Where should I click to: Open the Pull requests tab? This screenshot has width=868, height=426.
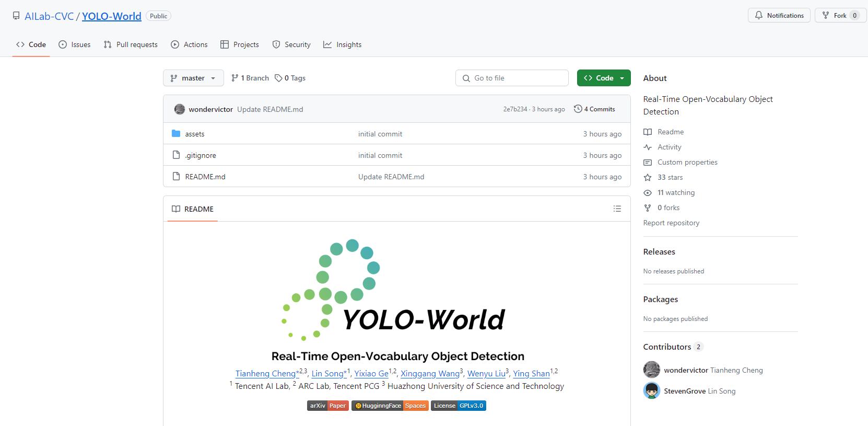pos(131,44)
